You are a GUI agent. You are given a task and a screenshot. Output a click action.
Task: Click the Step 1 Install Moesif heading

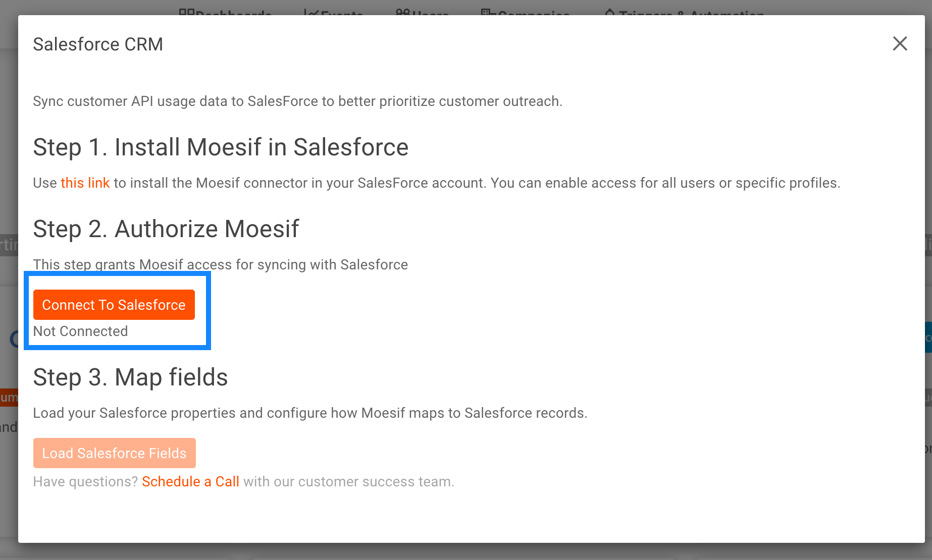pos(221,147)
